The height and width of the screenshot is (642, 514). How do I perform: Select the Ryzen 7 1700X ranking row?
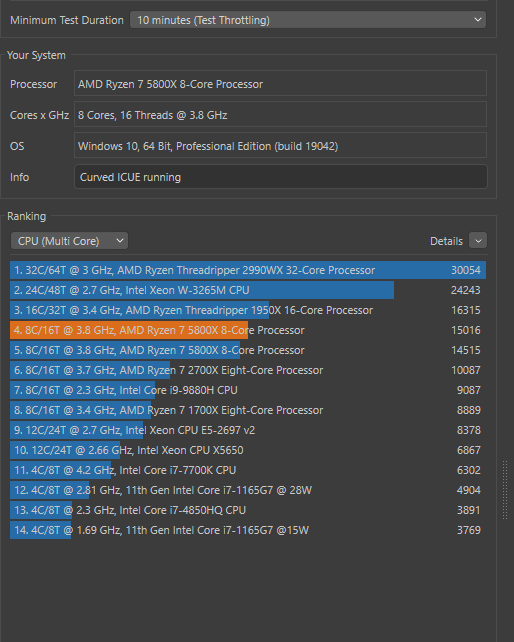[248, 410]
